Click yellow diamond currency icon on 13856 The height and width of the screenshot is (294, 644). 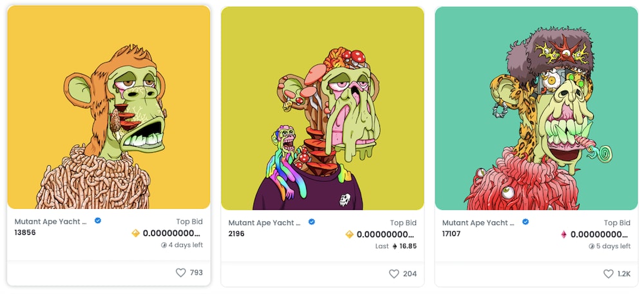136,233
